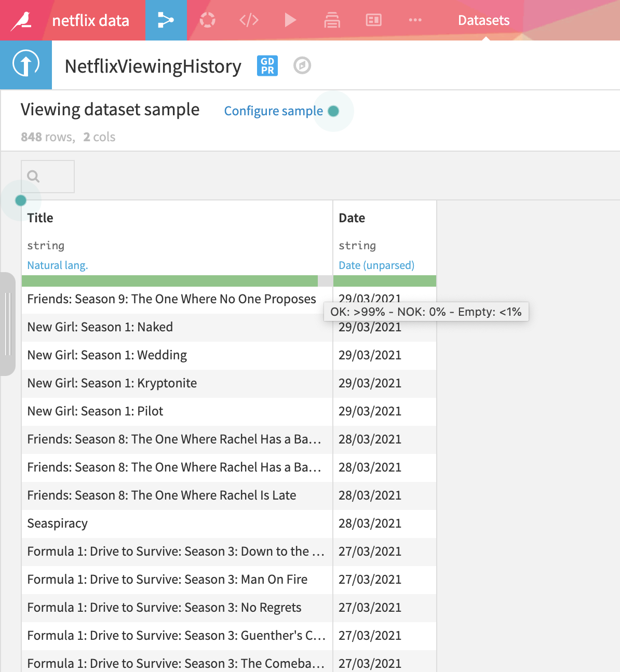Select cell Friends: Season 9: The One Where No One Proposes
This screenshot has width=620, height=672.
[177, 299]
